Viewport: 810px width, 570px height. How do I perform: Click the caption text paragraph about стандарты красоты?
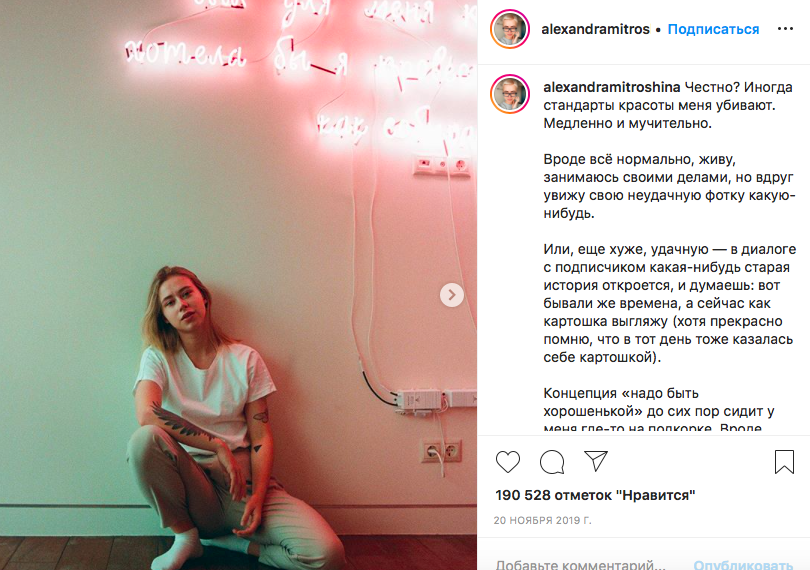pyautogui.click(x=668, y=105)
